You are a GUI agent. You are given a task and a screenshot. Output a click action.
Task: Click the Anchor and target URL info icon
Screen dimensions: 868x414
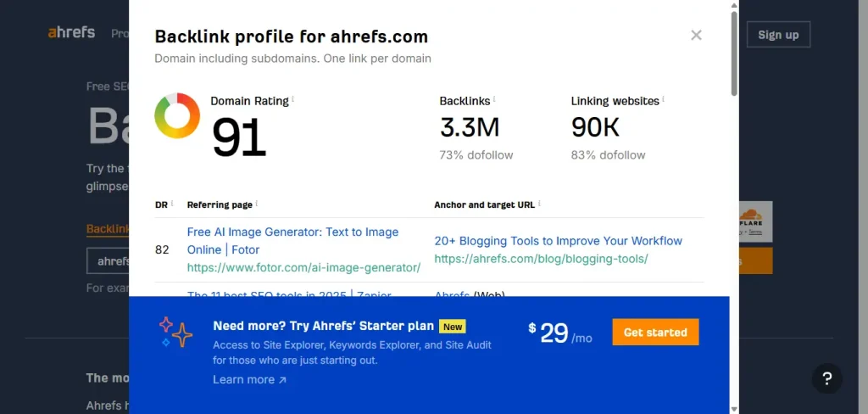pyautogui.click(x=539, y=204)
